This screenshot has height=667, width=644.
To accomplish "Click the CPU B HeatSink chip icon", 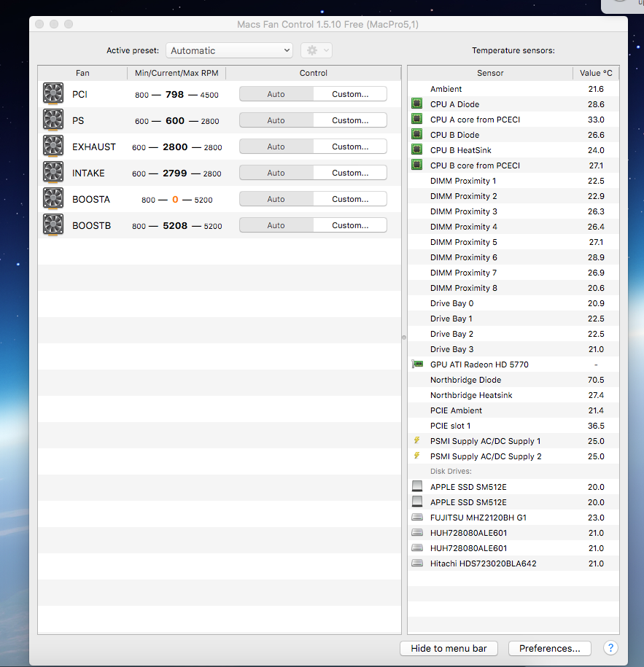I will (417, 149).
